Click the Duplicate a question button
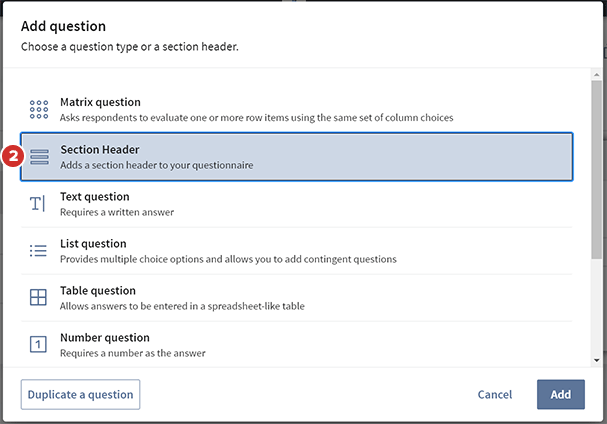607x424 pixels. [x=80, y=394]
